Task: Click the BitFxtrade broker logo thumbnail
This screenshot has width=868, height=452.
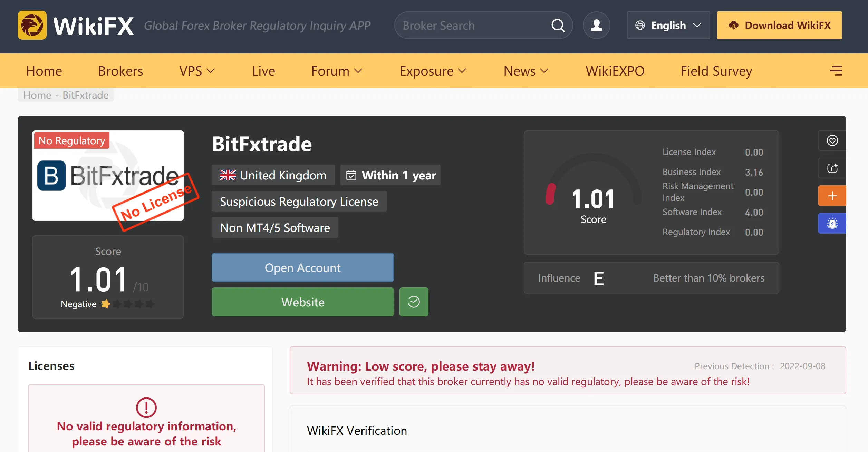Action: click(x=108, y=176)
